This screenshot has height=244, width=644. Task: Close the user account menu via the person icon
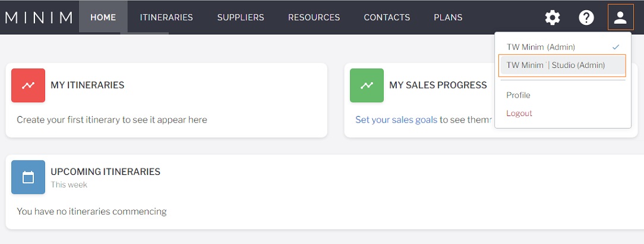click(620, 17)
